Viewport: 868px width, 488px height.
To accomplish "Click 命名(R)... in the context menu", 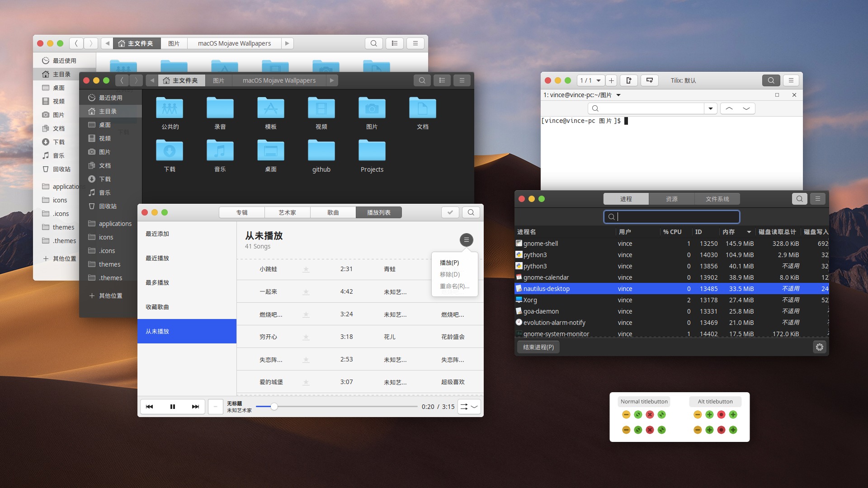I will coord(454,286).
